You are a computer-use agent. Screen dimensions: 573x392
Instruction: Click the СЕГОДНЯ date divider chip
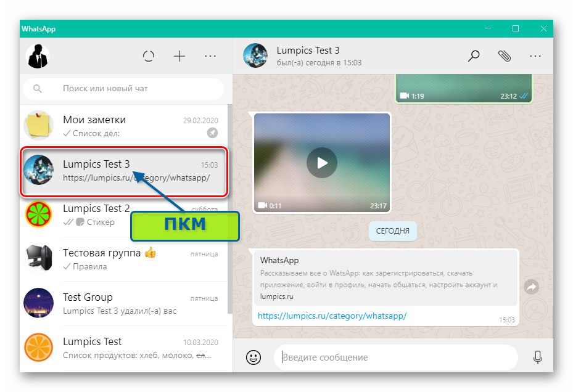tap(392, 231)
